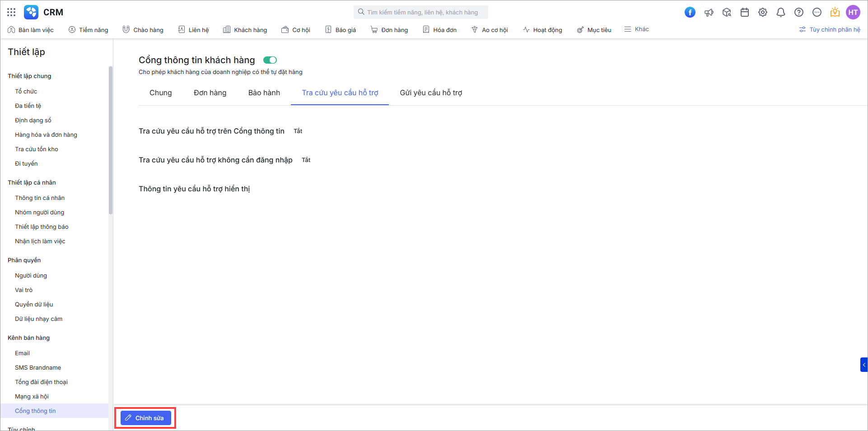Image resolution: width=868 pixels, height=431 pixels.
Task: Click the Mục tiêu target icon
Action: tap(580, 30)
